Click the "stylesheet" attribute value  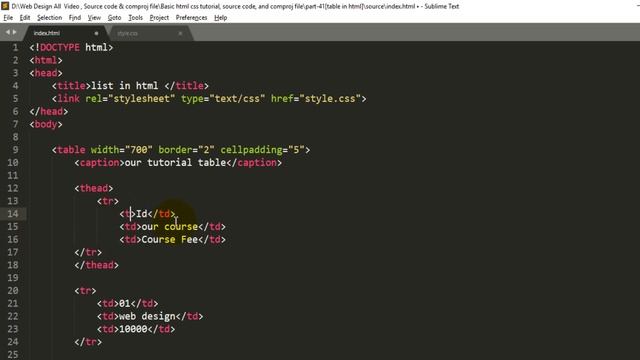141,98
